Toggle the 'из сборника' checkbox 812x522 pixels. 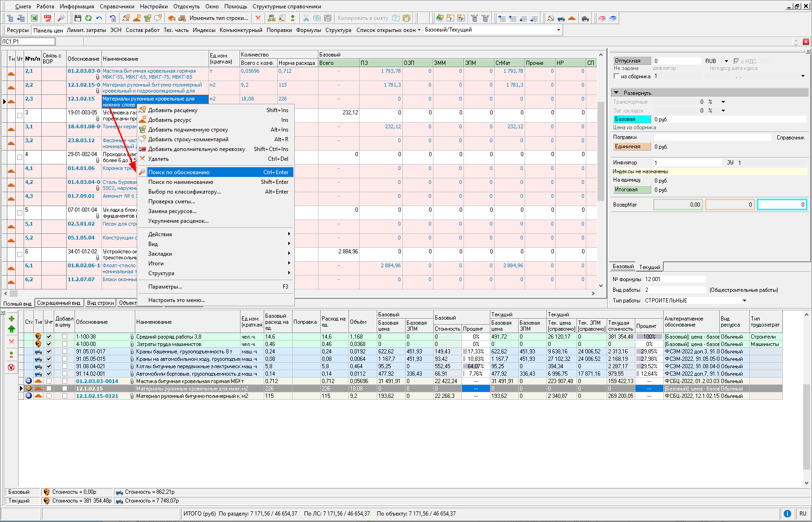[x=616, y=76]
